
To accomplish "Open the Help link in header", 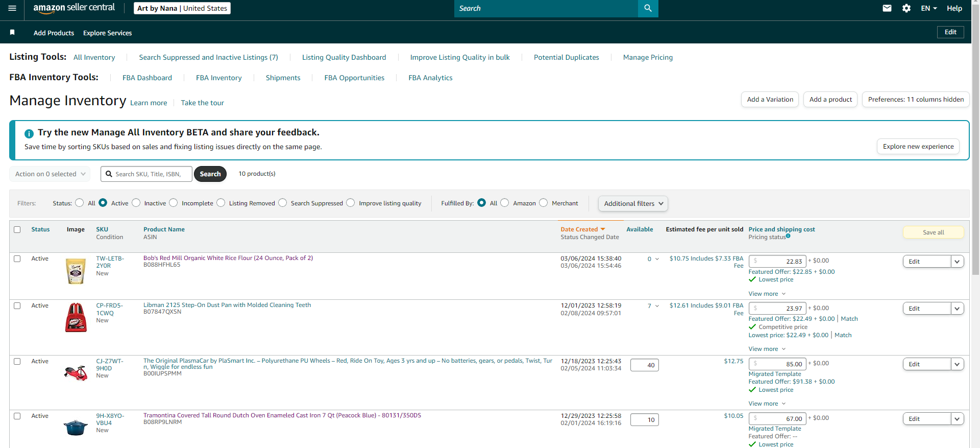I will tap(954, 8).
